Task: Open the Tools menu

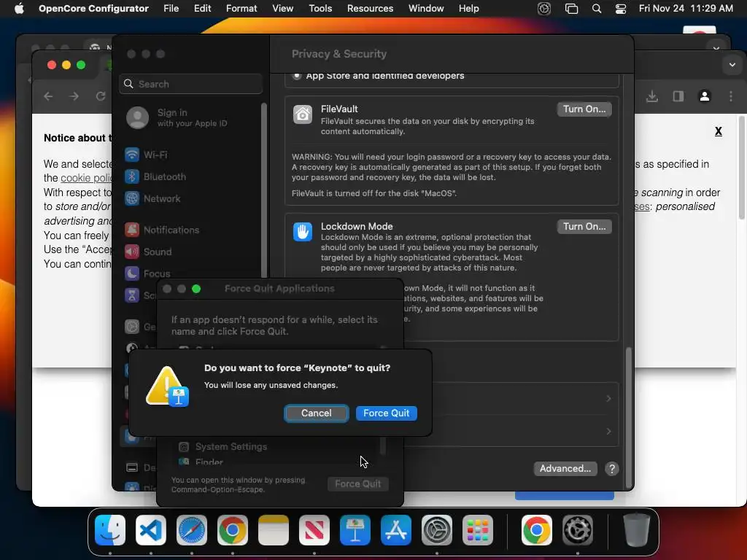Action: point(320,9)
